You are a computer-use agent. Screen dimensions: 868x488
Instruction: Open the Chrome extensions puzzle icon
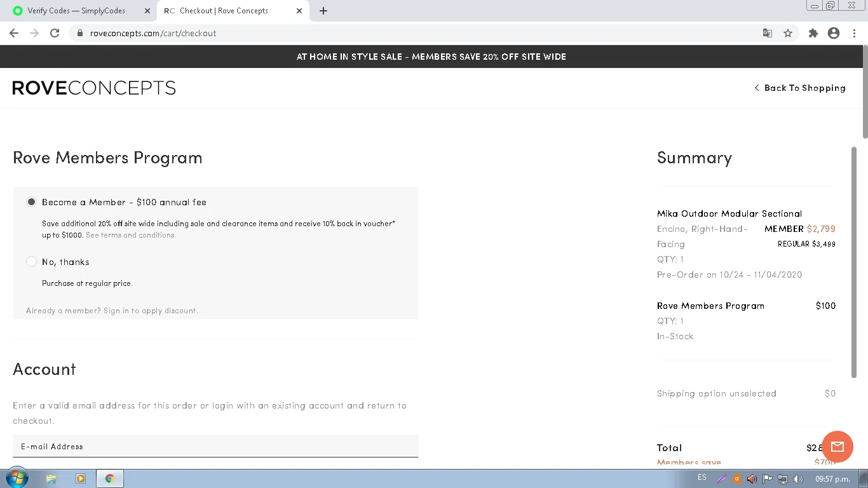coord(813,33)
